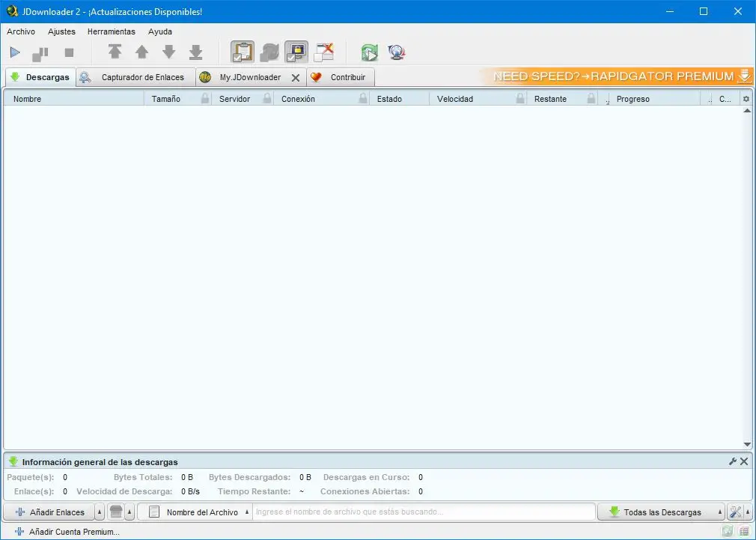Click Añadir Cuenta Premium link
This screenshot has width=756, height=540.
point(67,532)
